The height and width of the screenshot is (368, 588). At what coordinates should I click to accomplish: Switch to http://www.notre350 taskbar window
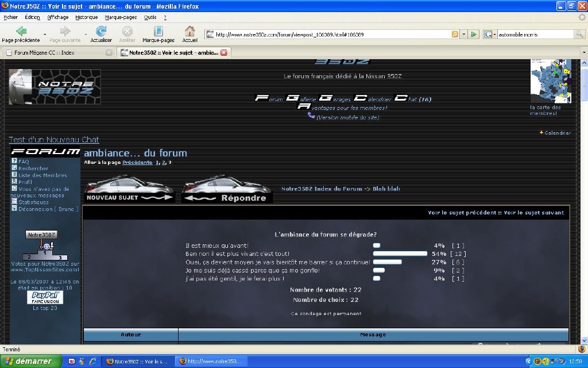click(211, 361)
